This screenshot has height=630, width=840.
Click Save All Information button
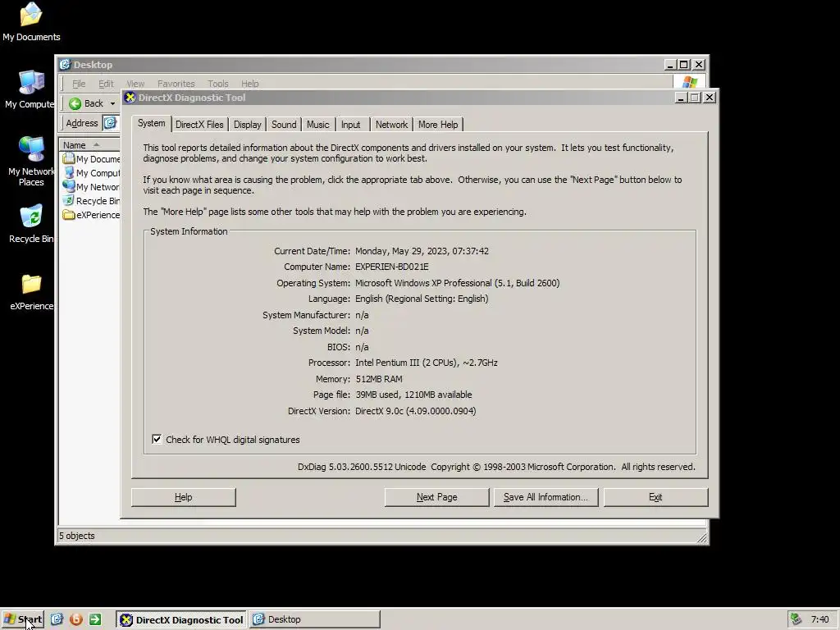click(546, 497)
